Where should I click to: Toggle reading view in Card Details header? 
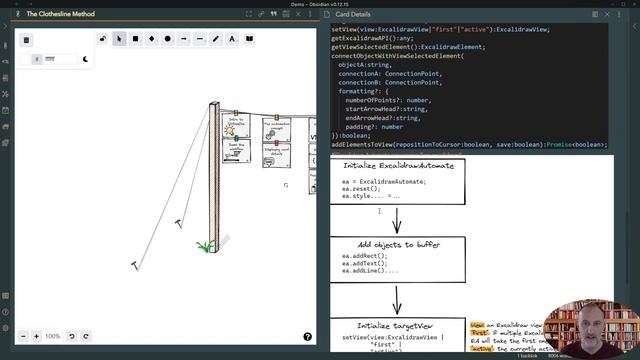(595, 14)
